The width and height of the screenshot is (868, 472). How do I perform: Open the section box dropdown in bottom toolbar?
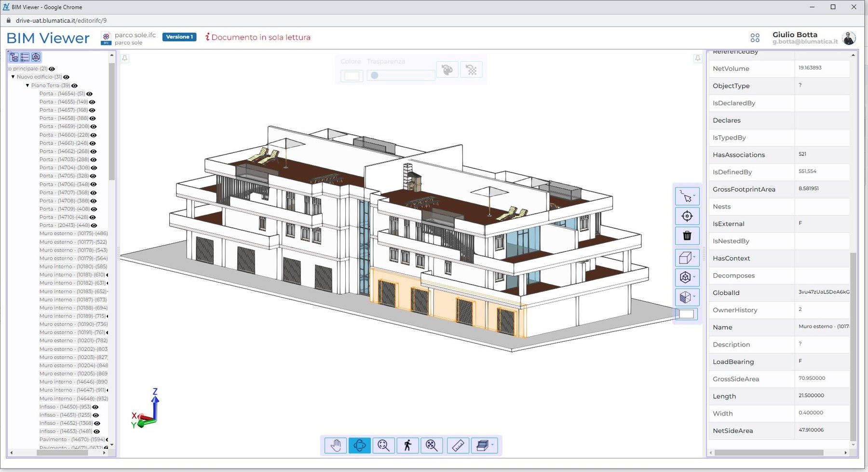[x=493, y=444]
